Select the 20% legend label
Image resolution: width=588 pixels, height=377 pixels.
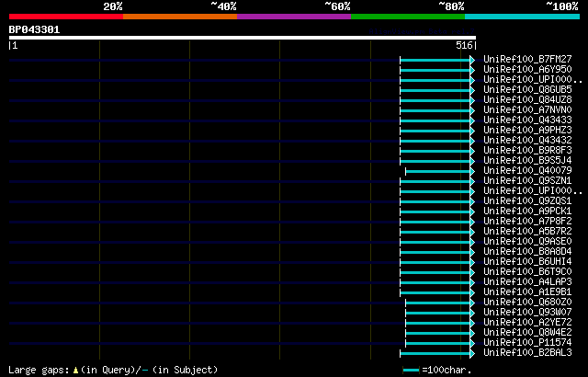point(113,6)
